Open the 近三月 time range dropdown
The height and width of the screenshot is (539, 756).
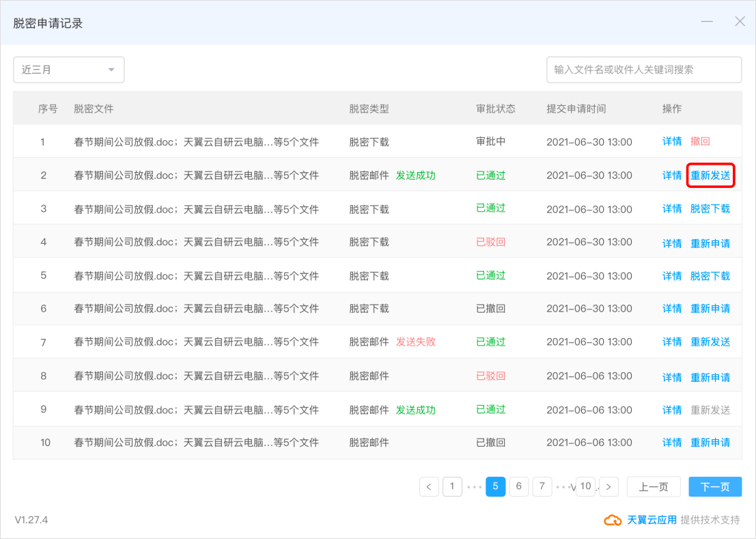click(x=68, y=70)
